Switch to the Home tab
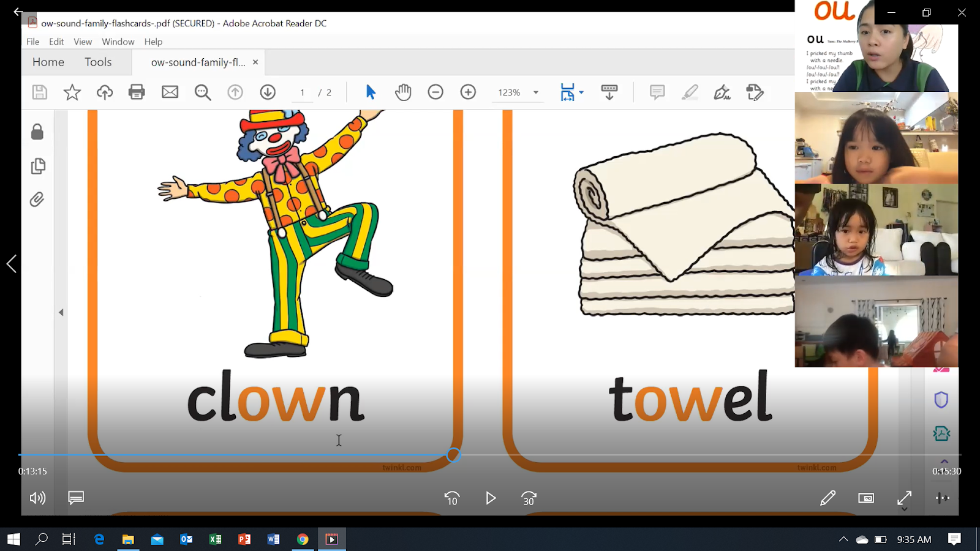 48,62
